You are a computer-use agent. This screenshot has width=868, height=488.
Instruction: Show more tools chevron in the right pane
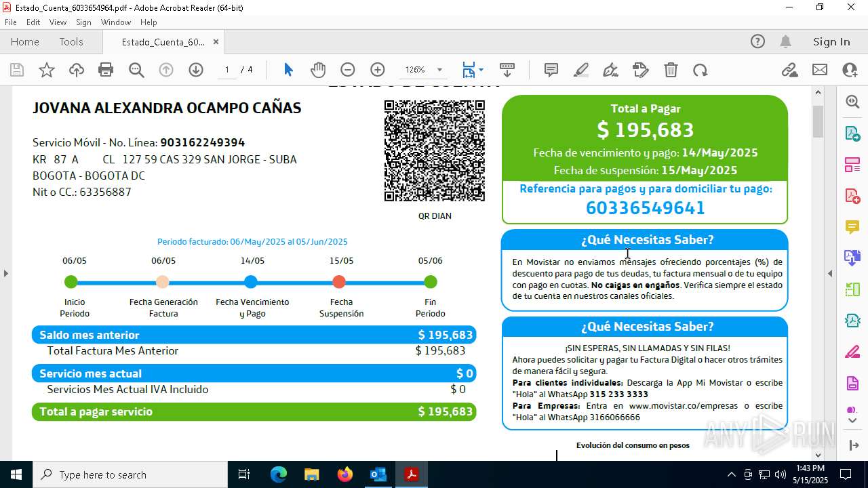pos(852,421)
